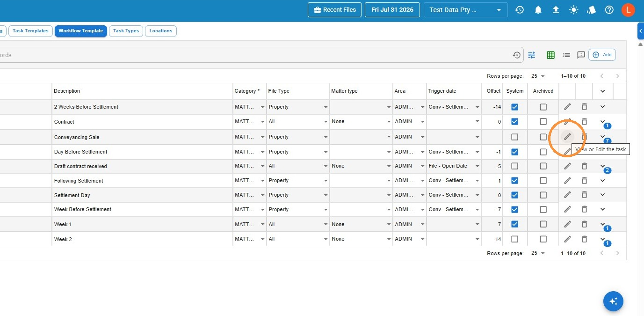The height and width of the screenshot is (316, 644).
Task: Click the Recent Files button
Action: (335, 10)
